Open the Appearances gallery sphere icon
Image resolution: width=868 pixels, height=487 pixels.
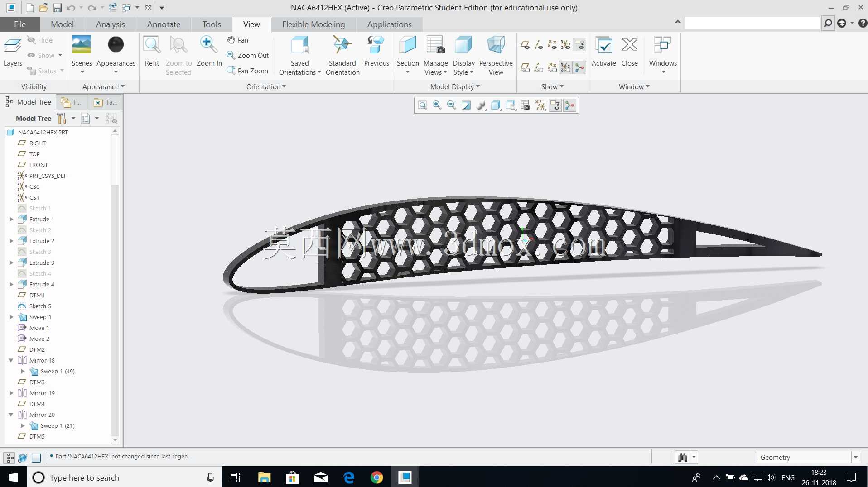click(x=116, y=45)
